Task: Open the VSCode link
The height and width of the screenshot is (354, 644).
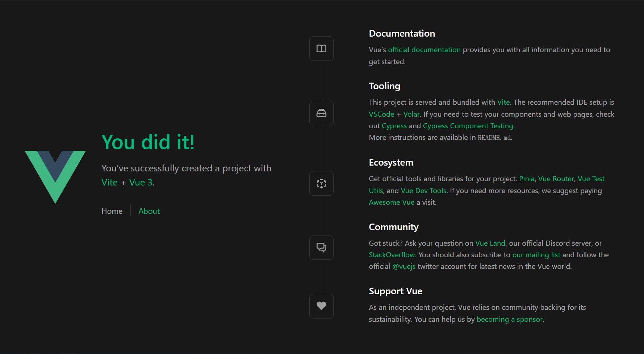Action: tap(381, 114)
